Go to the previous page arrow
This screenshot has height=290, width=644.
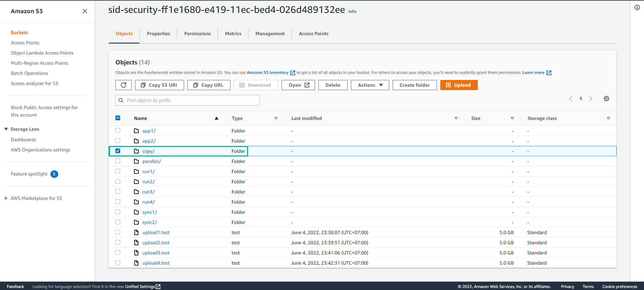571,99
